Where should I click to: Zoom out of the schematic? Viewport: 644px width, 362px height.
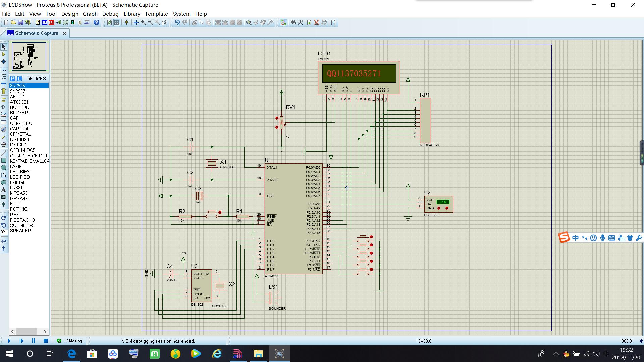(150, 23)
